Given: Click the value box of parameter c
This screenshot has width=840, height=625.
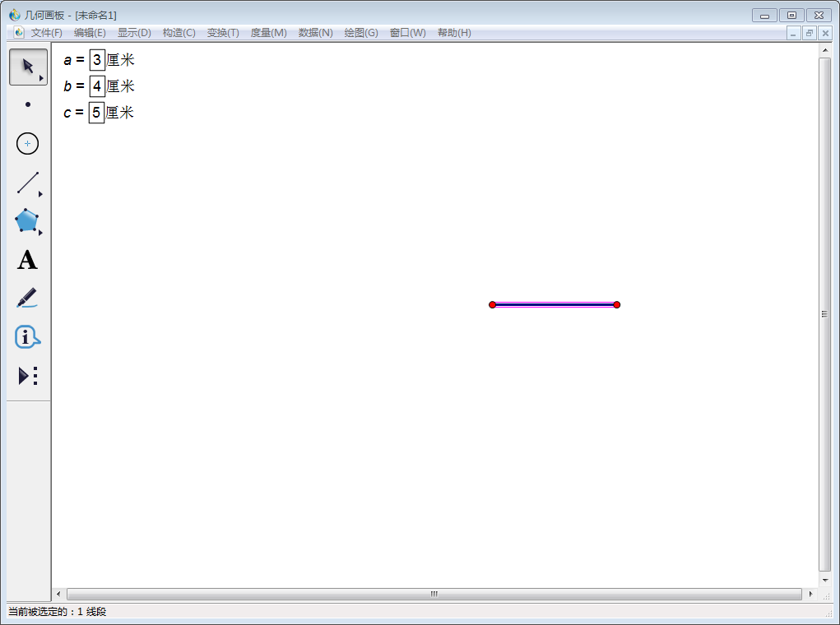Looking at the screenshot, I should [x=96, y=113].
